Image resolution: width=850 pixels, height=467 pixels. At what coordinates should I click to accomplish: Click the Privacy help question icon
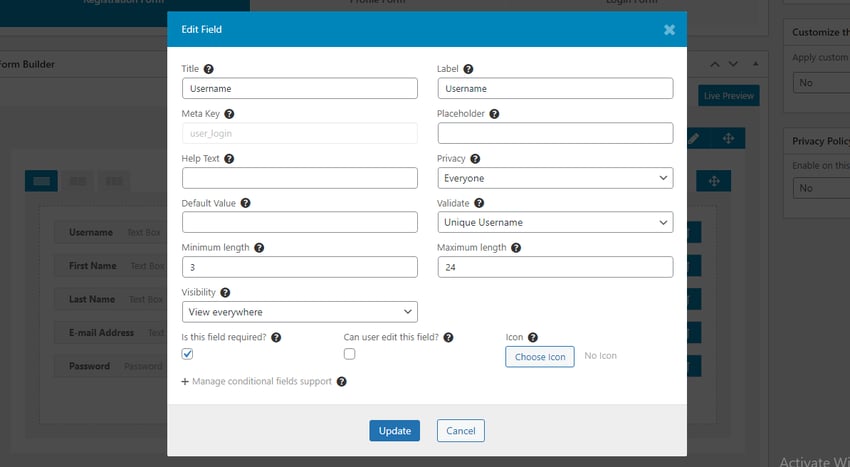pyautogui.click(x=475, y=158)
